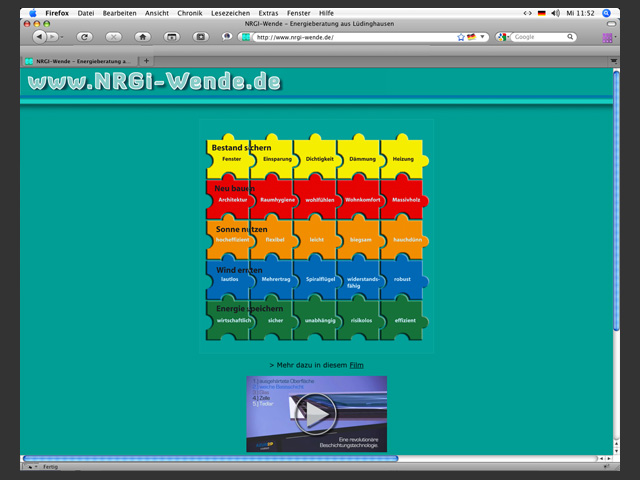Click the horizontal scrollbar thumb
The height and width of the screenshot is (480, 640).
pos(210,459)
